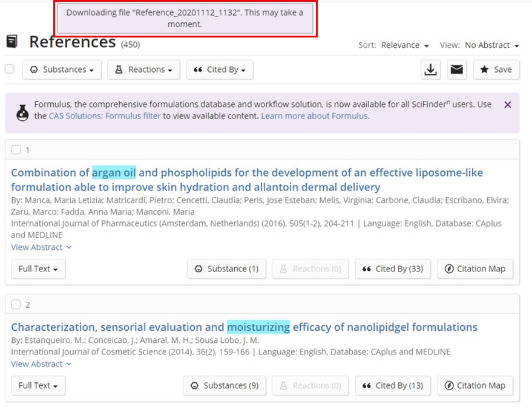Open the Sort Relevance dropdown
The width and height of the screenshot is (532, 410).
tap(405, 45)
